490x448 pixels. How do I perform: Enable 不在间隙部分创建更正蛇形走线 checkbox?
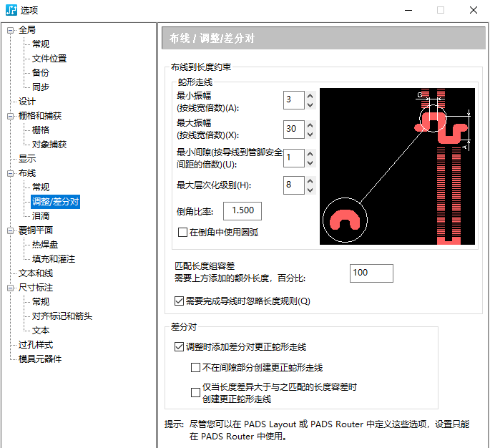195,367
